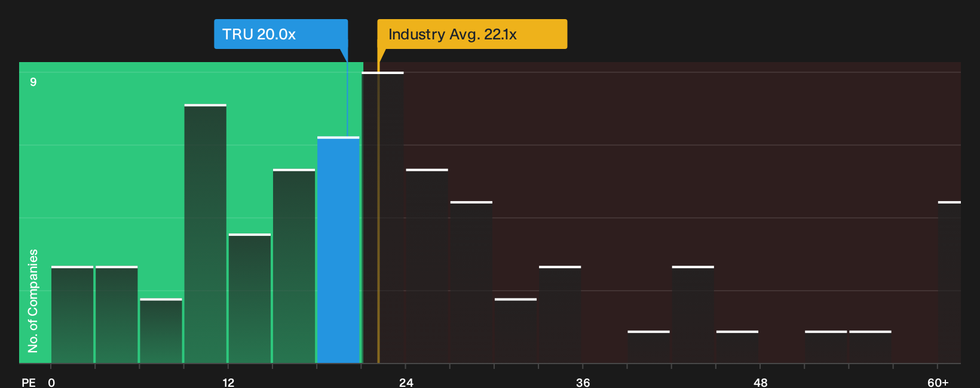Click the 60+ bar at the right edge

(x=950, y=282)
